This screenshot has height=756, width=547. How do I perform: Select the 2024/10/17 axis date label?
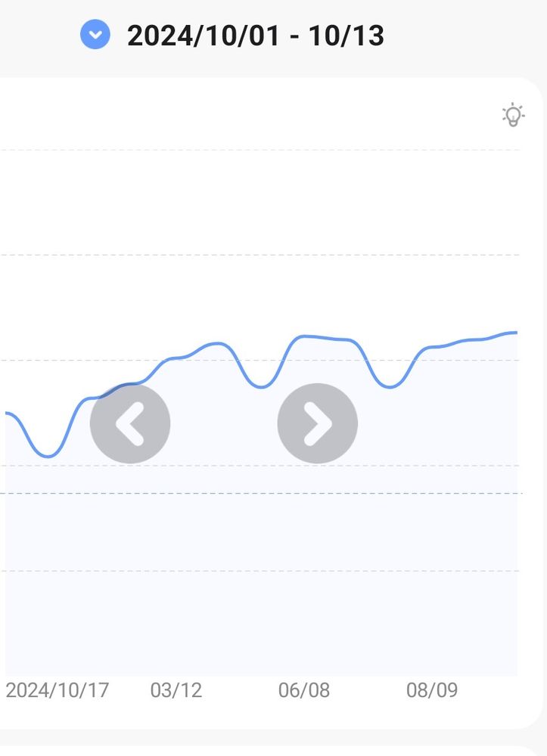(57, 690)
